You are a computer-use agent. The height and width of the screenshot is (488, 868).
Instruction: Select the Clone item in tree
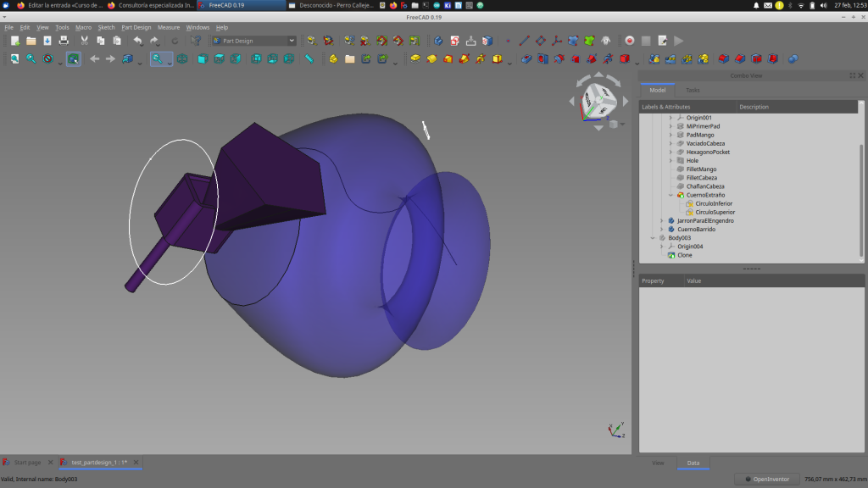click(x=684, y=255)
